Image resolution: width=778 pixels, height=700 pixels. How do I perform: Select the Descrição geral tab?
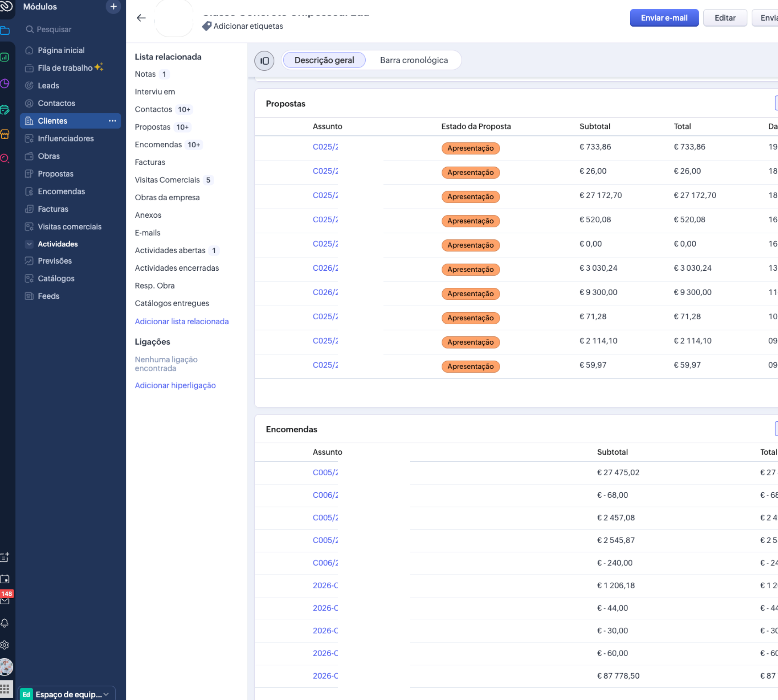(324, 60)
